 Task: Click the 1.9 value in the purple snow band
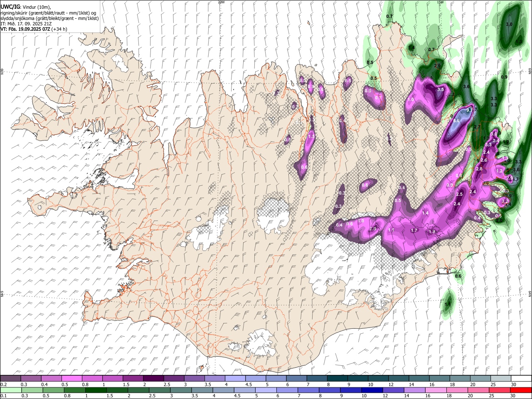[x=432, y=232]
